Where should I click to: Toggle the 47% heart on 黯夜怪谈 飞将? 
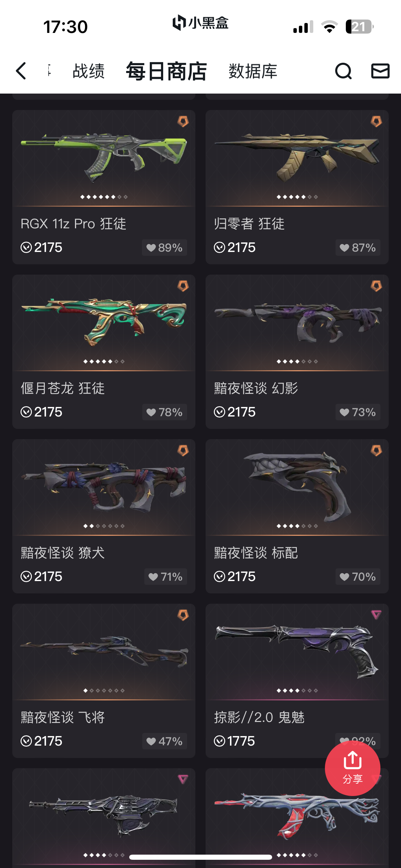165,741
